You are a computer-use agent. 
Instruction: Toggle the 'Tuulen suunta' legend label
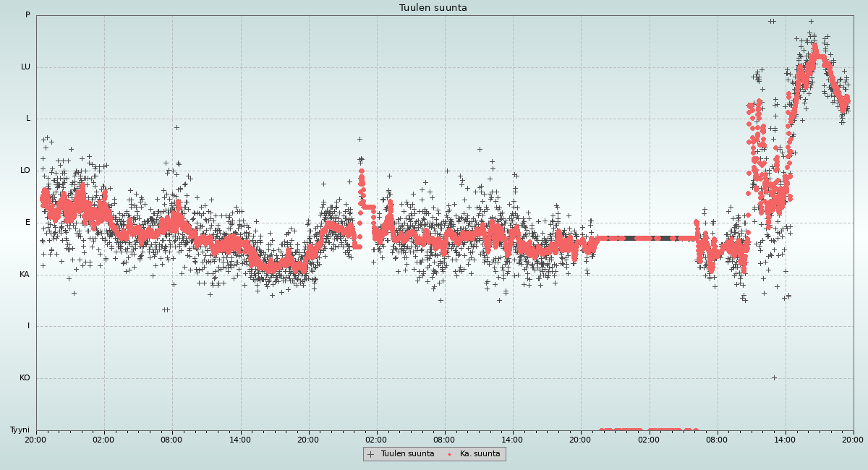coord(407,454)
